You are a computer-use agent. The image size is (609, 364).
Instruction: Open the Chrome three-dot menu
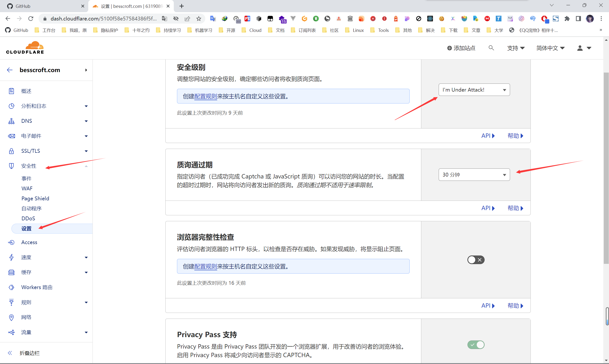pyautogui.click(x=601, y=19)
